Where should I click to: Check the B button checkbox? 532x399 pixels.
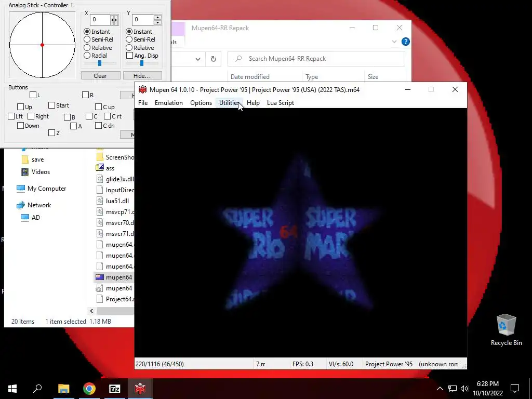67,117
